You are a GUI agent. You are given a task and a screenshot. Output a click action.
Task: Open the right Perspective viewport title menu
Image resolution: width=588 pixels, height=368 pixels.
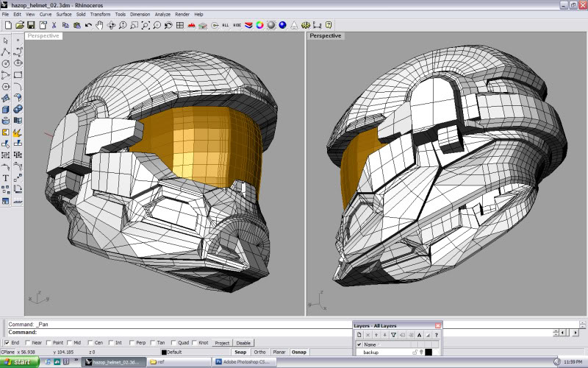tap(326, 35)
